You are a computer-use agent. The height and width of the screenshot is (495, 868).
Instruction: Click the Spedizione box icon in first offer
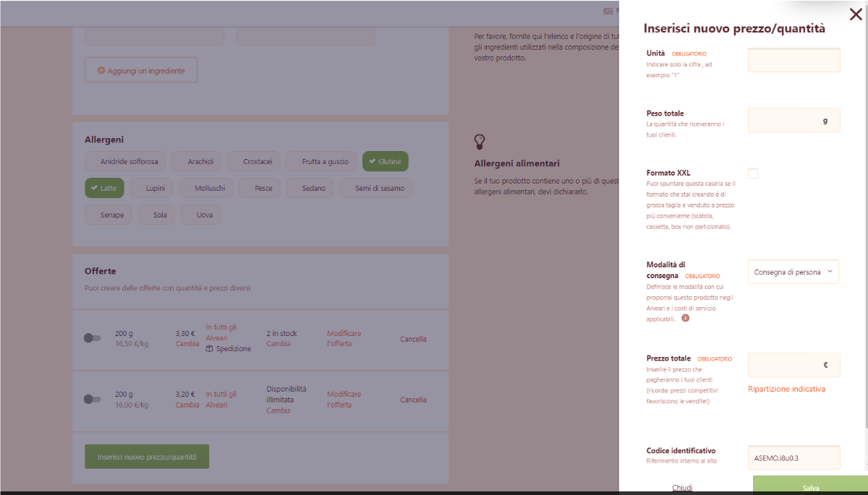tap(209, 349)
